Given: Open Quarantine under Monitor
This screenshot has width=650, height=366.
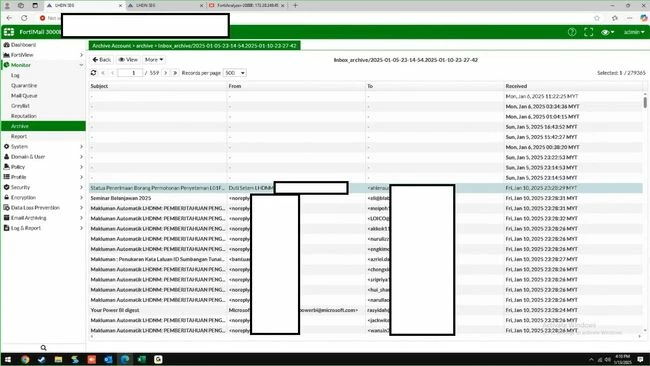Looking at the screenshot, I should [24, 85].
